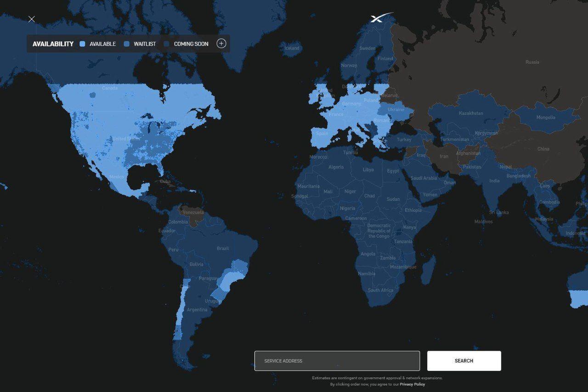Screen dimensions: 588x392
Task: Select Russia on the map
Action: click(532, 62)
